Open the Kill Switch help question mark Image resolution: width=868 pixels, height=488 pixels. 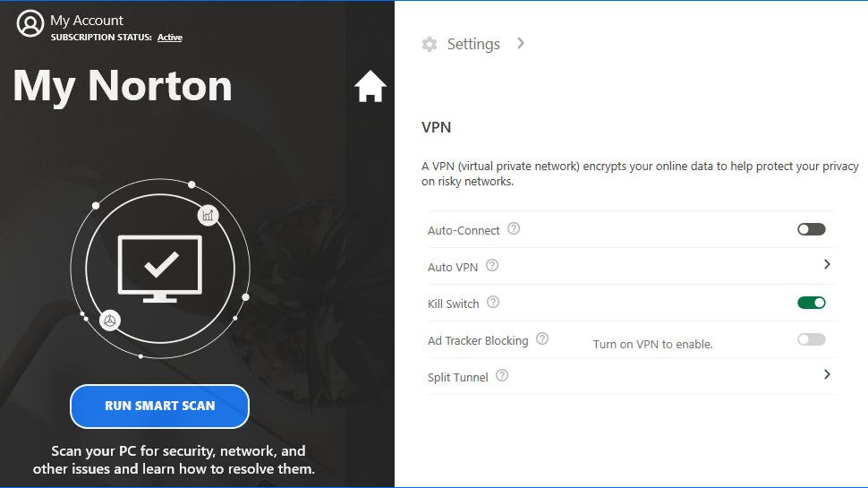pyautogui.click(x=493, y=303)
